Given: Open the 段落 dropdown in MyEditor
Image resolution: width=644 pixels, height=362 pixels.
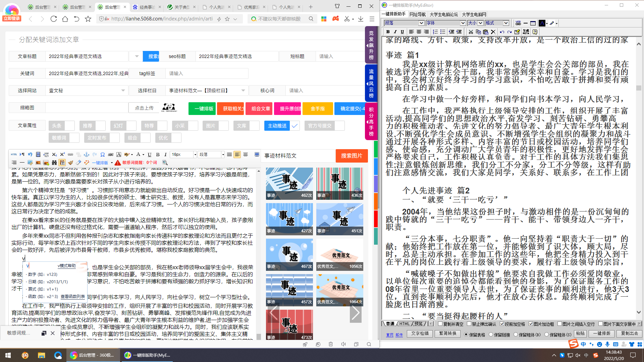Looking at the screenshot, I should point(421,23).
